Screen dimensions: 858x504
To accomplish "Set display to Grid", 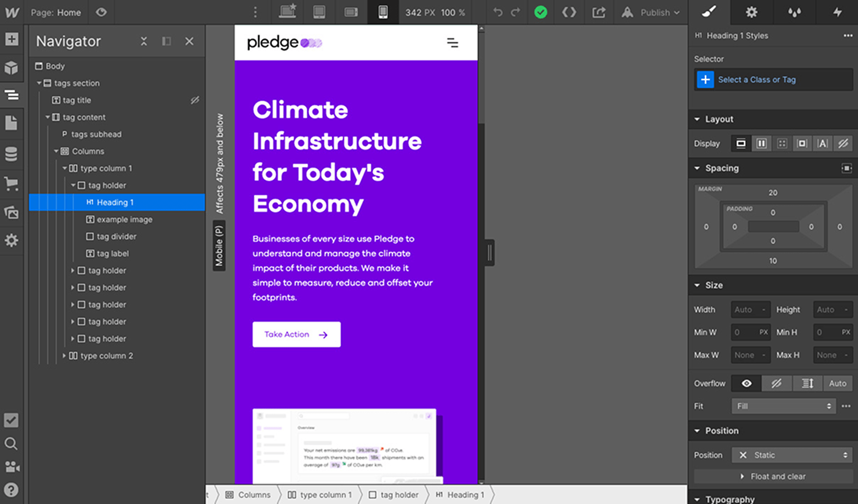I will coord(782,144).
